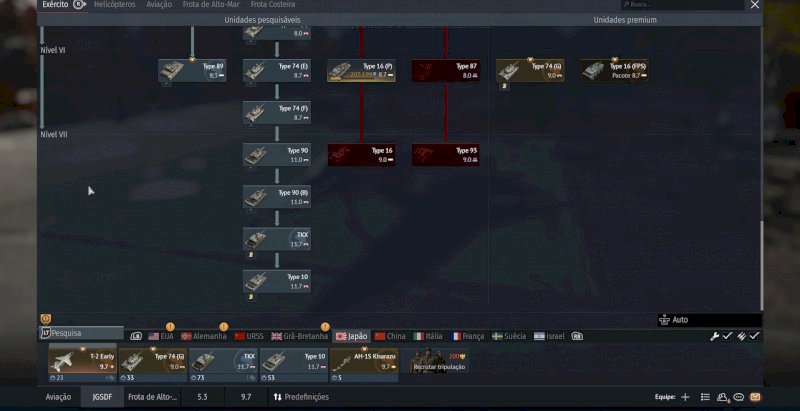This screenshot has height=411, width=800.
Task: Switch to the Frota Costeira tab
Action: (272, 5)
